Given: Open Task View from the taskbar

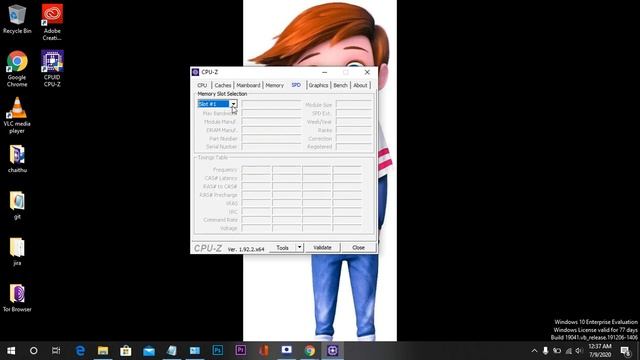Looking at the screenshot, I should tap(56, 351).
